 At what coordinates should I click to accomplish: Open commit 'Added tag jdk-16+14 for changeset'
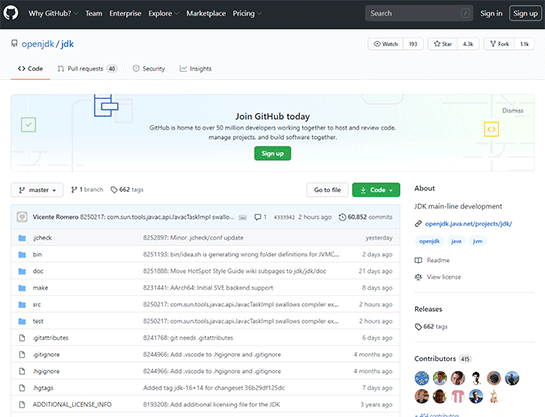click(x=214, y=388)
